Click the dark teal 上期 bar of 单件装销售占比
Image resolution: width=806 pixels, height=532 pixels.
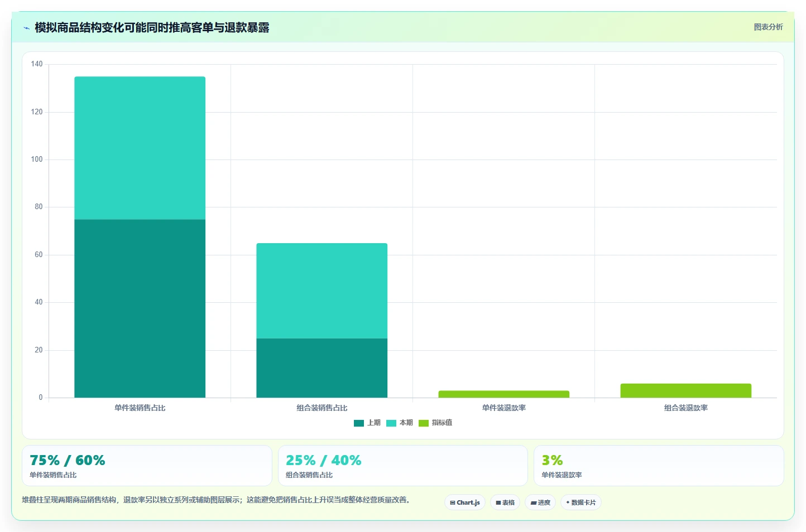click(140, 308)
